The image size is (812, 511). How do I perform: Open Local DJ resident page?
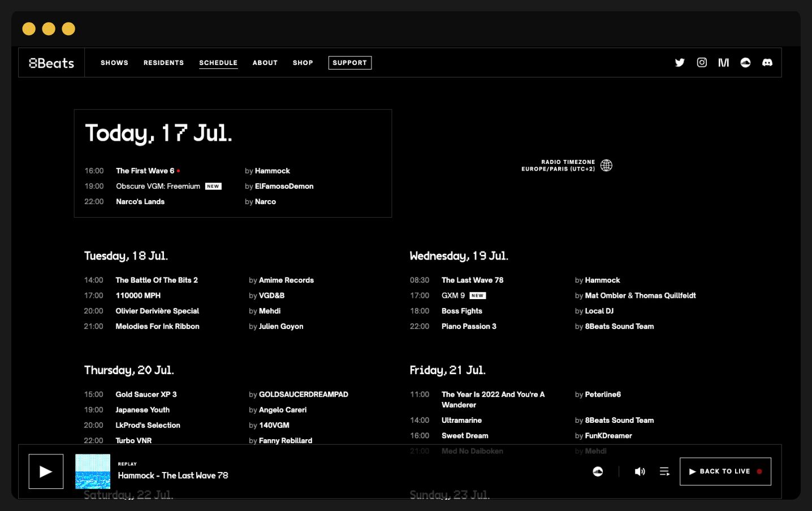[599, 311]
